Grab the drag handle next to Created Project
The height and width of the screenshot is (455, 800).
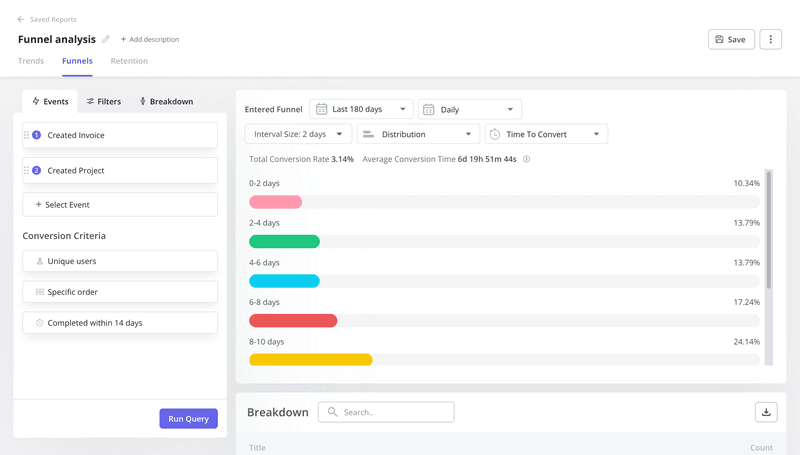pyautogui.click(x=26, y=171)
